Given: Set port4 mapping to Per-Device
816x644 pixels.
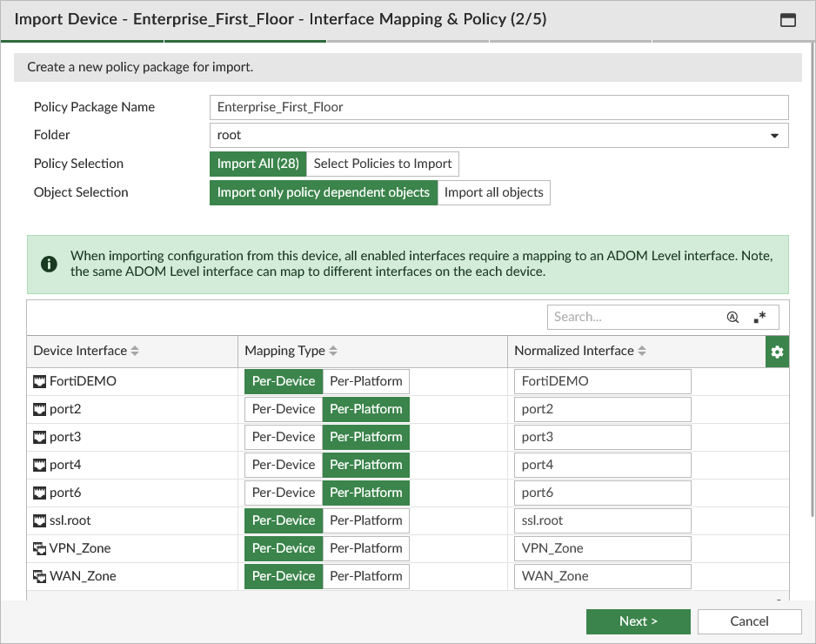Looking at the screenshot, I should click(284, 466).
